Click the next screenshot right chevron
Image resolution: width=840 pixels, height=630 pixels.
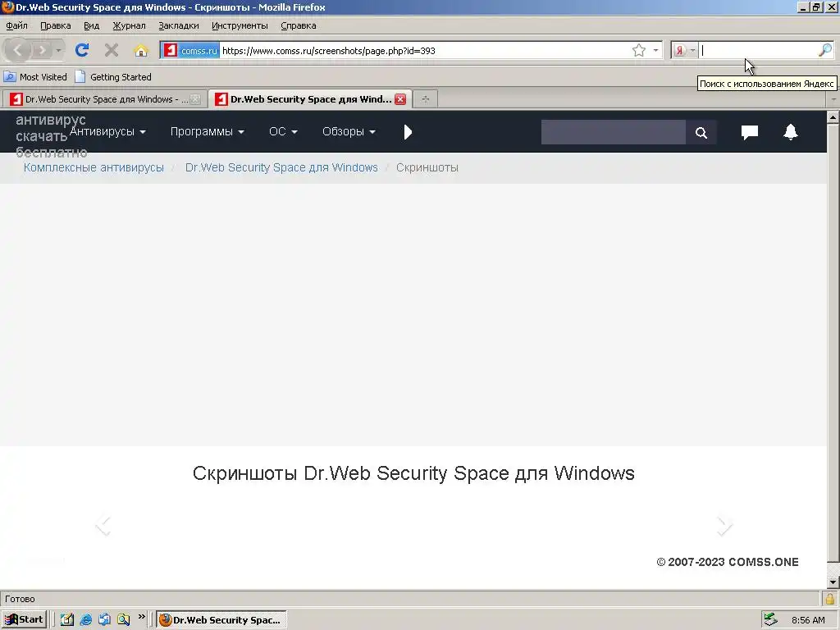pos(724,526)
